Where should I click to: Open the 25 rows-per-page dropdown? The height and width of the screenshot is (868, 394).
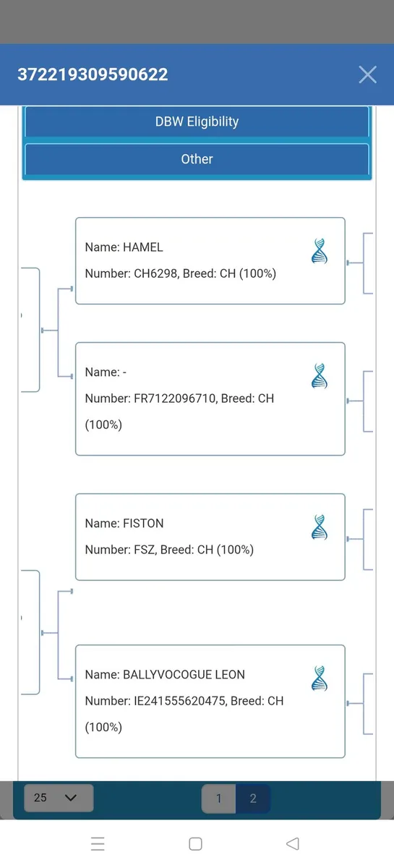click(59, 797)
